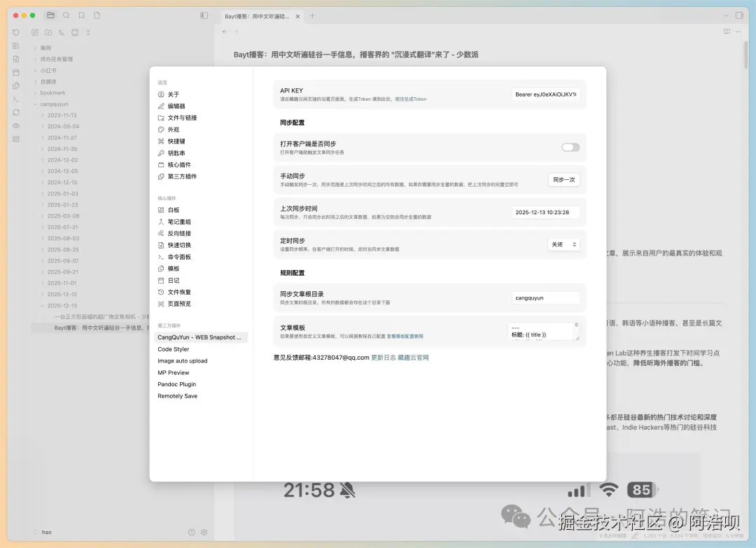The width and height of the screenshot is (756, 548).
Task: Open 查看模板配置教程 link
Action: coord(405,337)
